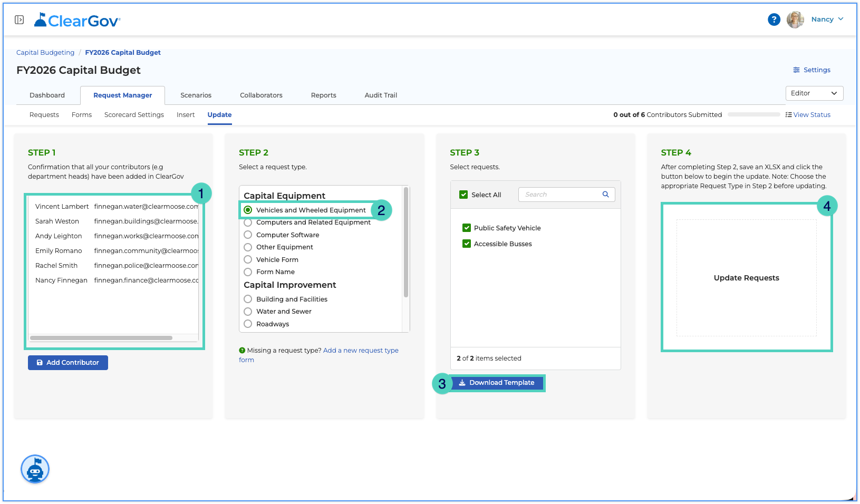Viewport: 860px width, 504px height.
Task: Click Nancy's profile avatar
Action: point(795,20)
